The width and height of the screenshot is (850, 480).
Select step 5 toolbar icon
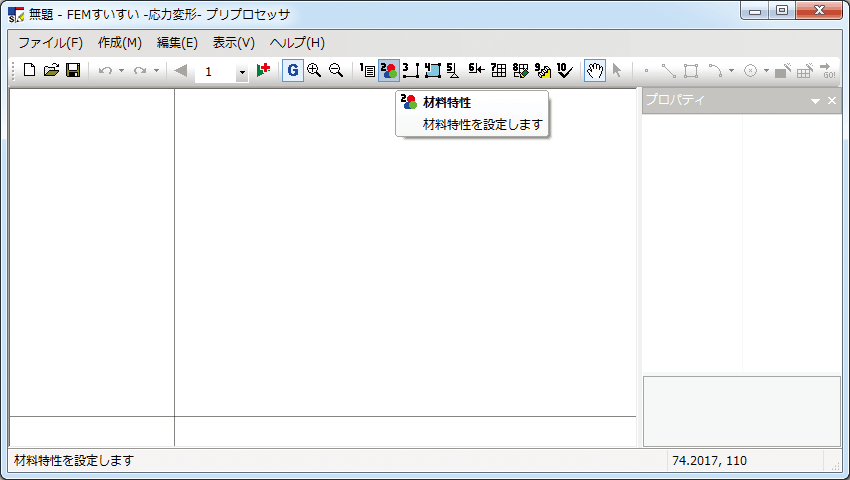click(453, 70)
